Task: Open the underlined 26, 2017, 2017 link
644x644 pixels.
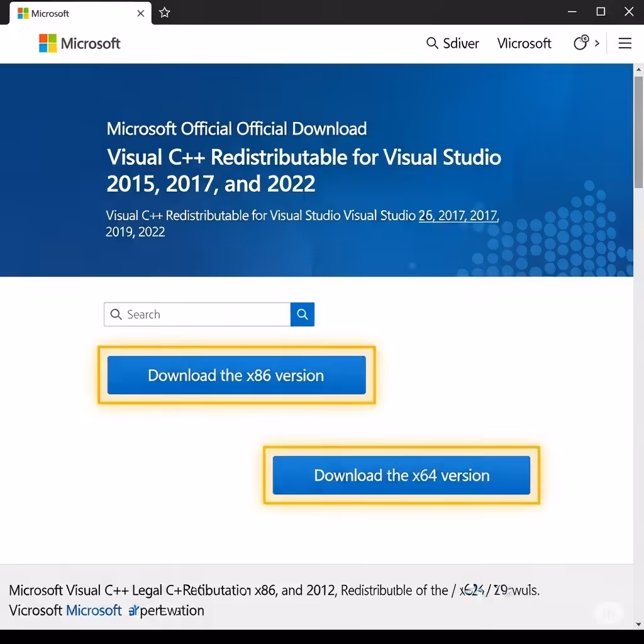Action: [x=458, y=215]
